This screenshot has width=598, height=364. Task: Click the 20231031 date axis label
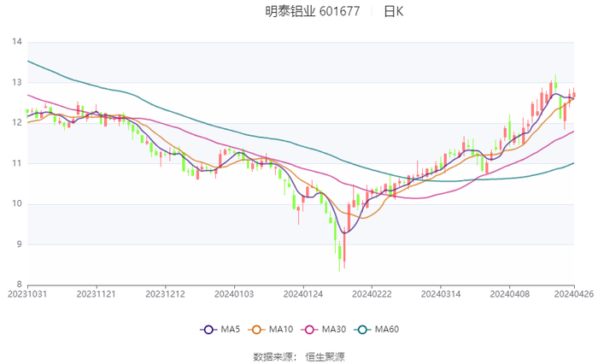pyautogui.click(x=27, y=293)
